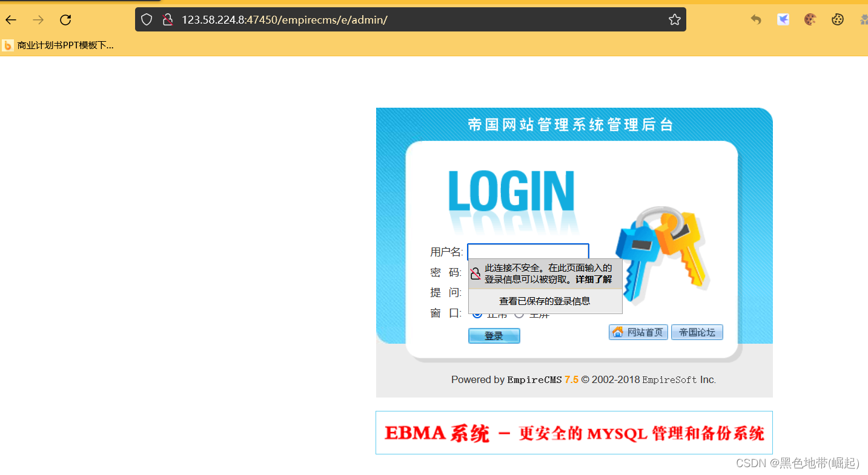Click the home icon on 网站首页 button
The height and width of the screenshot is (475, 868).
pos(617,332)
